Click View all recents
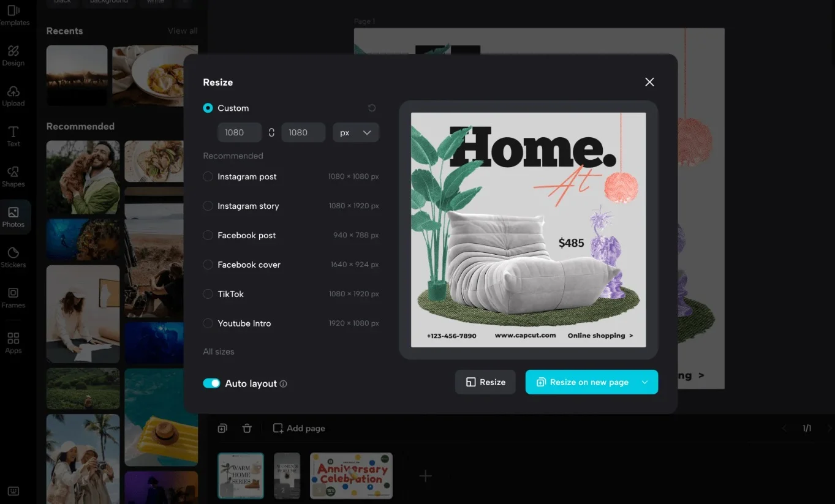 (x=182, y=30)
